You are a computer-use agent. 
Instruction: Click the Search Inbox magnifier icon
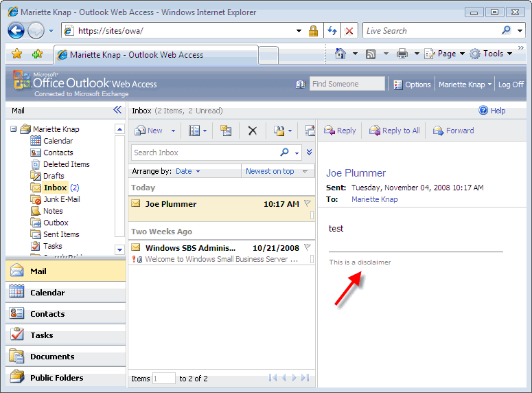[284, 152]
